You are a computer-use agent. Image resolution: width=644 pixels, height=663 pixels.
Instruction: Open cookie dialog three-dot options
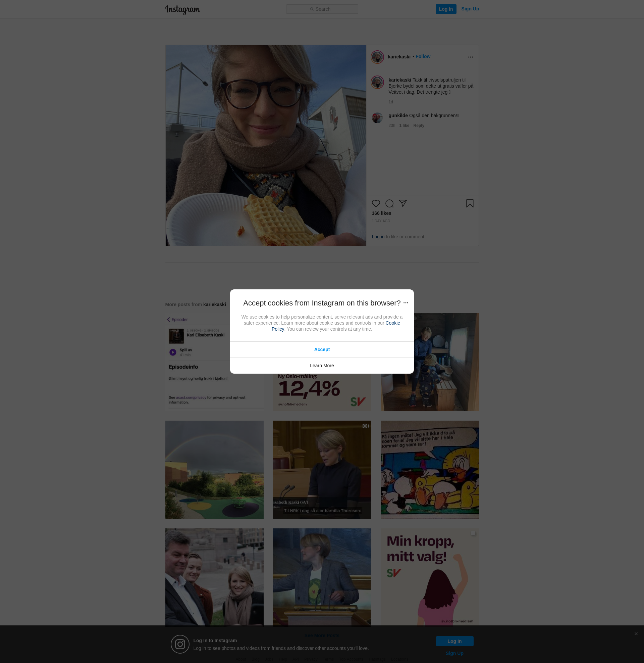(x=406, y=303)
